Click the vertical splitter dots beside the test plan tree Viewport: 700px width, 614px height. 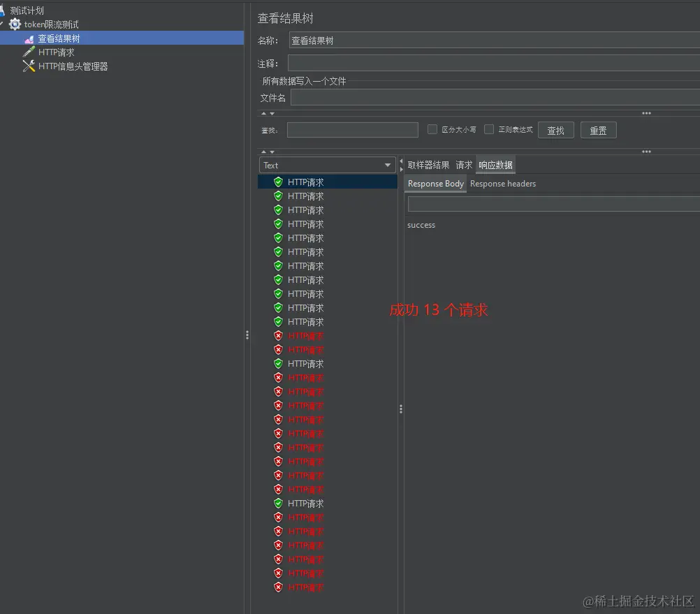tap(247, 335)
